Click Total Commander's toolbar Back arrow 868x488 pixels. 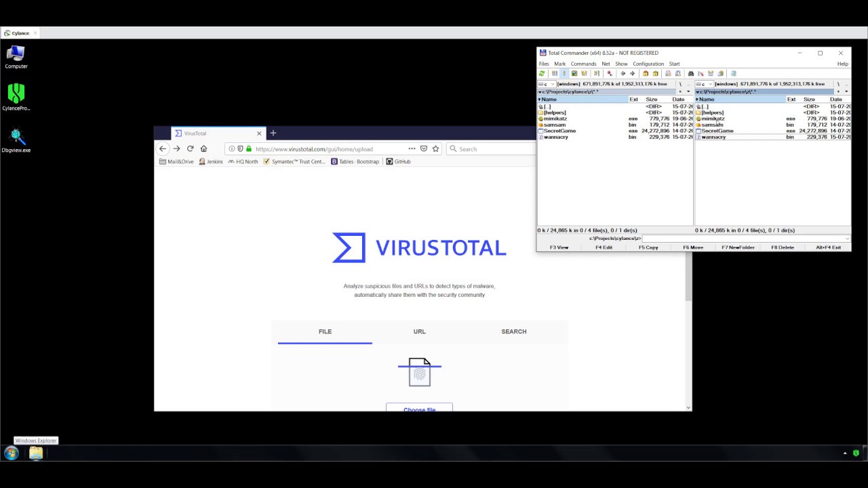pyautogui.click(x=623, y=73)
